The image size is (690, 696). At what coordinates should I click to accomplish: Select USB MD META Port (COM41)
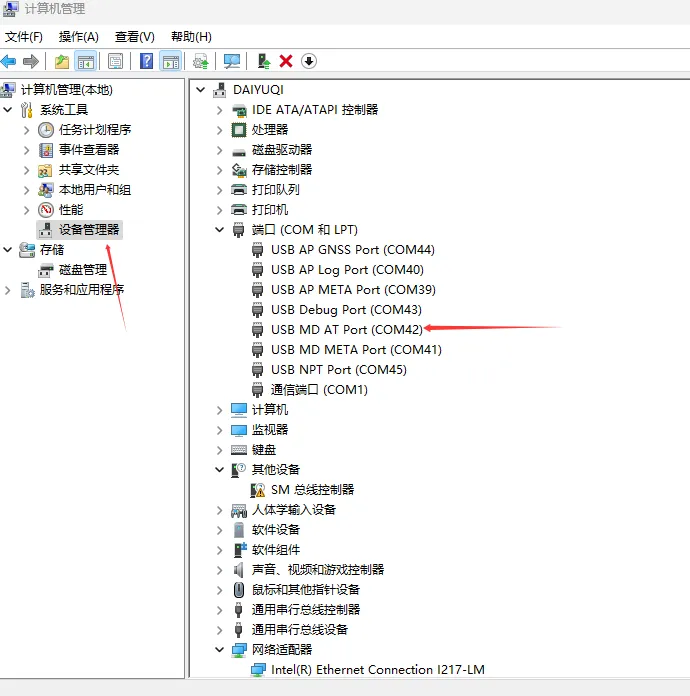click(356, 349)
